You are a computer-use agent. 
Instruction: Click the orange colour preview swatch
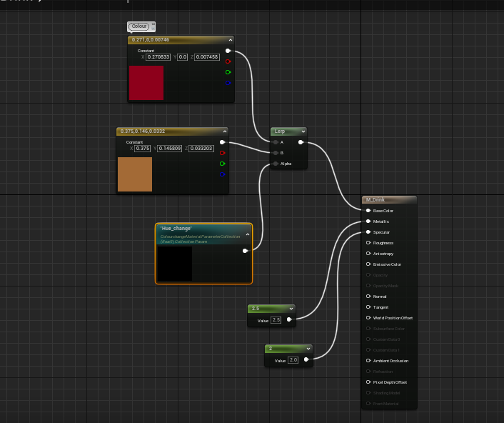tap(135, 174)
